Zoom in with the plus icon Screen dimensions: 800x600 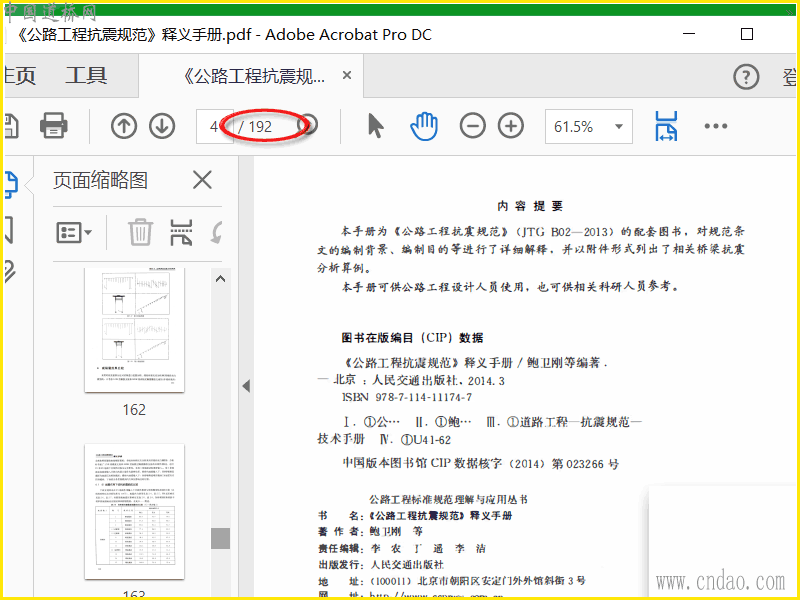(x=511, y=126)
